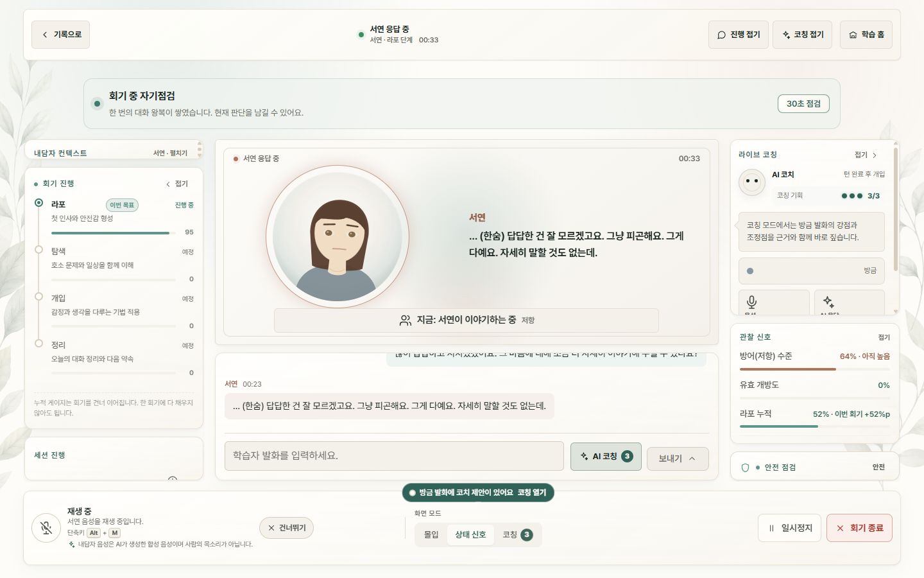The width and height of the screenshot is (924, 578).
Task: Switch screen mode to 몰입
Action: pyautogui.click(x=431, y=534)
